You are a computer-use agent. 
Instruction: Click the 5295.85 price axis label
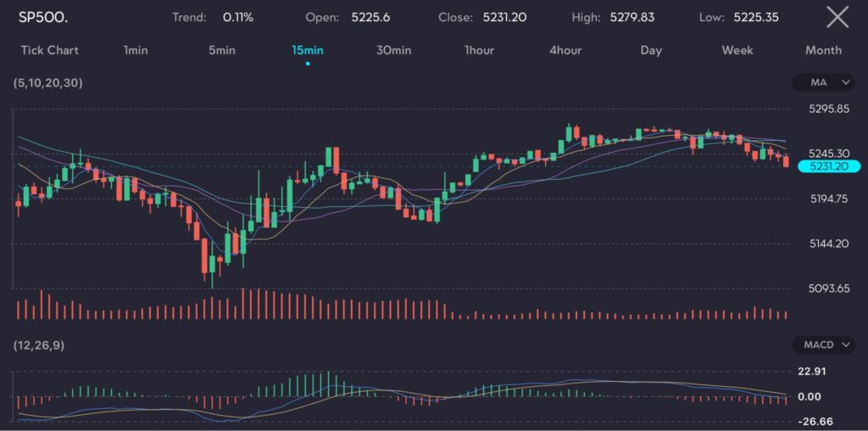coord(829,109)
